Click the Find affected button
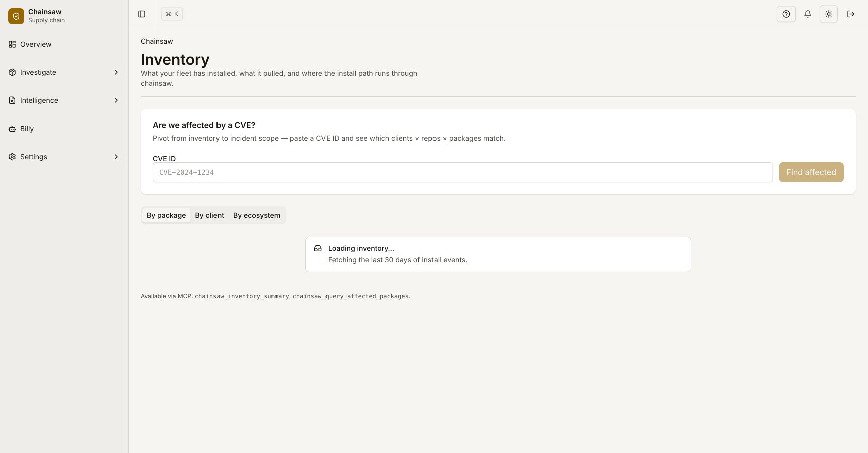 811,172
